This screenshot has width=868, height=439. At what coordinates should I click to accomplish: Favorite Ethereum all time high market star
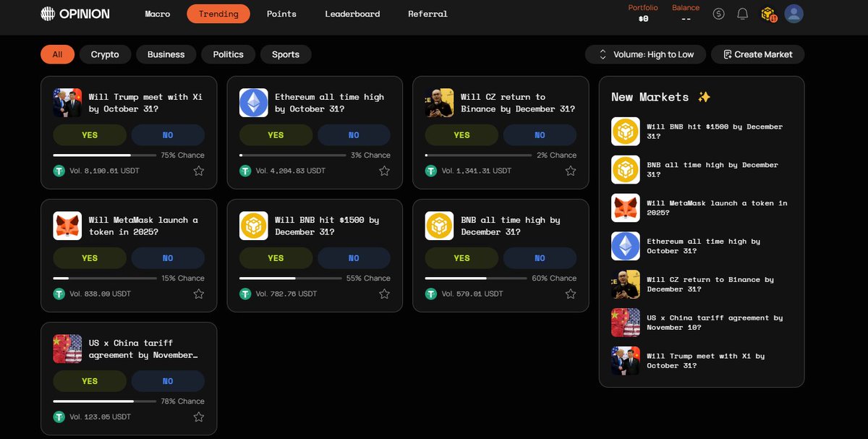pos(385,171)
